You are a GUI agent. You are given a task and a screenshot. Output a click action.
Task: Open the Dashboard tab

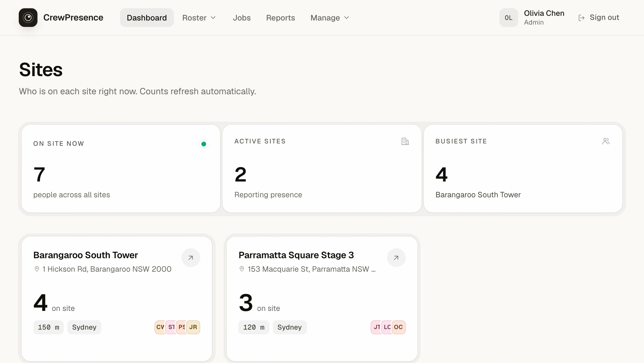coord(147,18)
